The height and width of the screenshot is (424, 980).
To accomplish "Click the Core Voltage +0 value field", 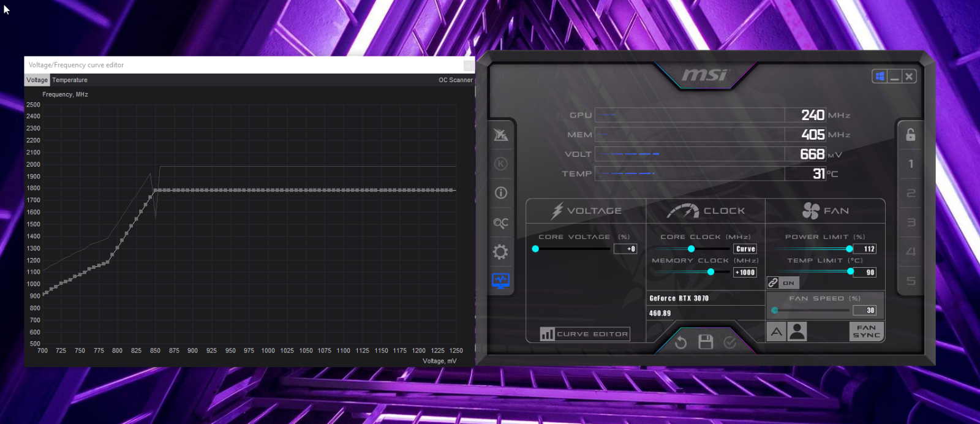I will 625,249.
